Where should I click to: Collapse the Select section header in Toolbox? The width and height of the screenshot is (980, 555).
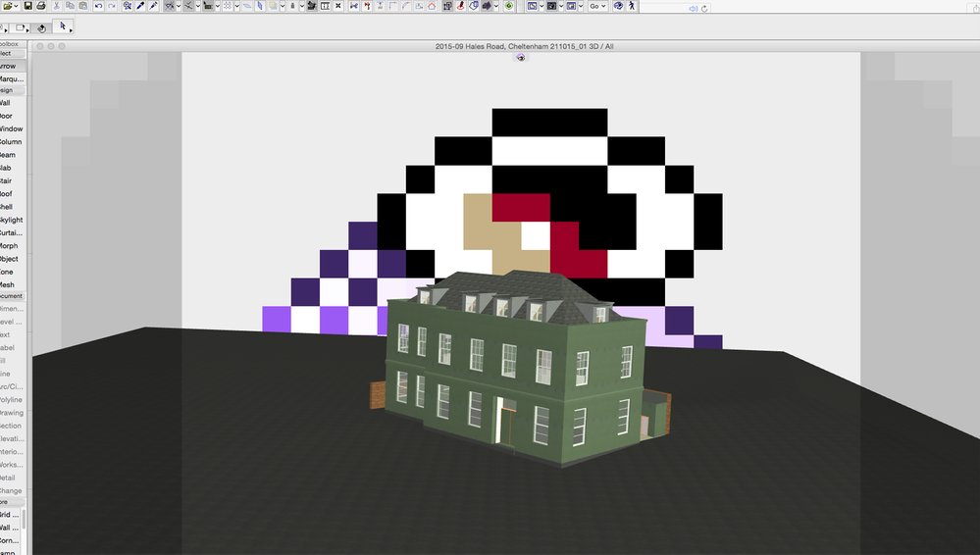pos(12,53)
